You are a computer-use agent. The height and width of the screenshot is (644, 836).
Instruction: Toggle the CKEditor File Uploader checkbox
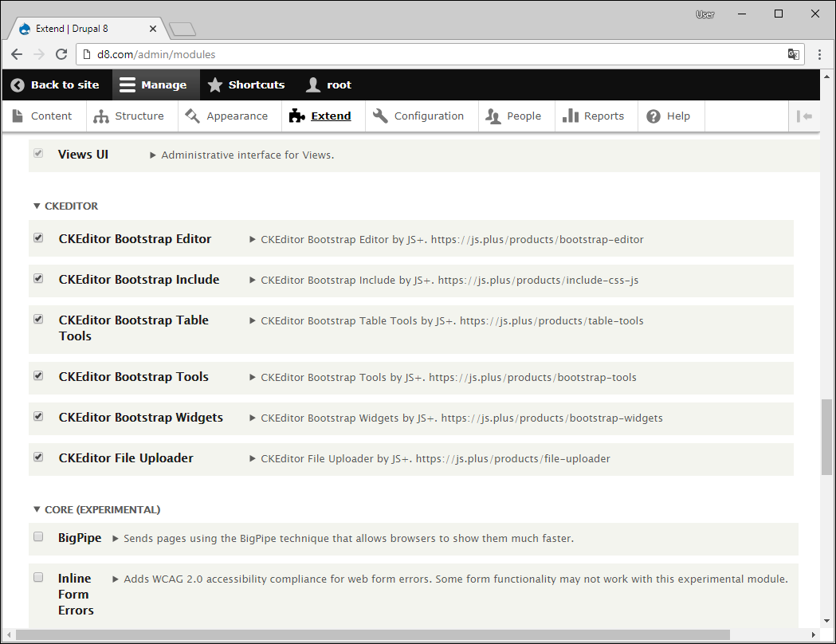pyautogui.click(x=38, y=457)
